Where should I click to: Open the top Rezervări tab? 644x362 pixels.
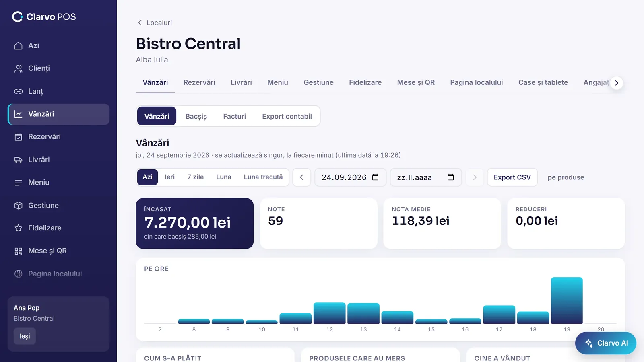(x=199, y=82)
